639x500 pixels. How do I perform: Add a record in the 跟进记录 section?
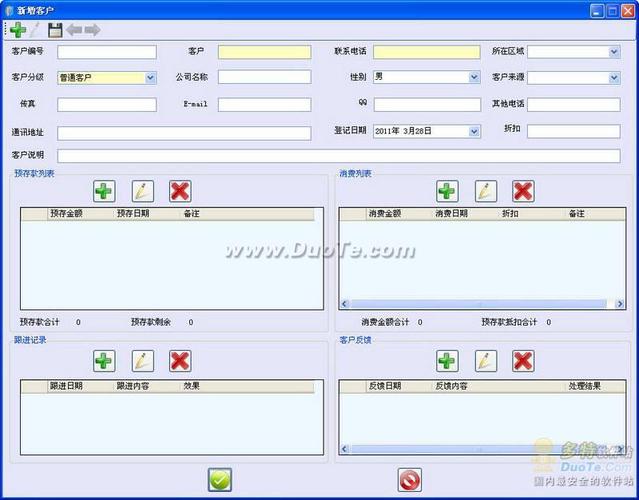tap(104, 361)
